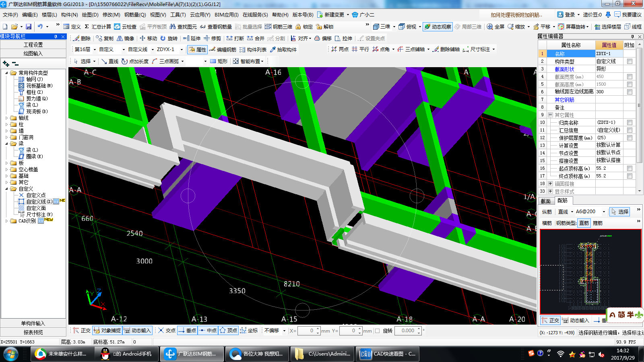Open 查看钢筋量 view rebar quantity
The height and width of the screenshot is (362, 644).
(216, 27)
